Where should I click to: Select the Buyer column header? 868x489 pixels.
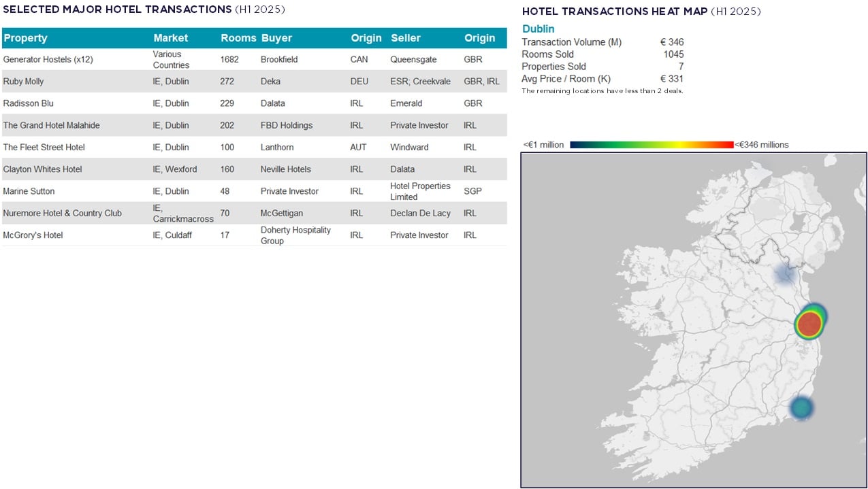click(x=276, y=38)
